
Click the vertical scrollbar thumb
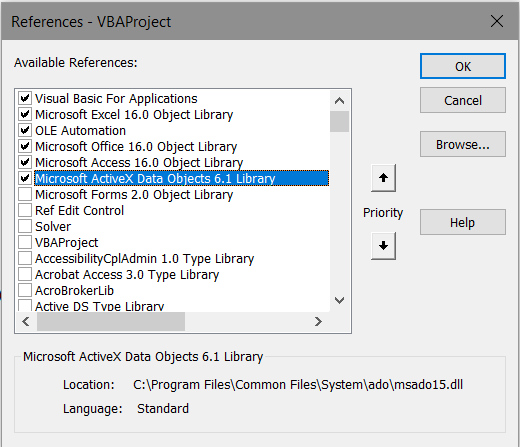[339, 122]
